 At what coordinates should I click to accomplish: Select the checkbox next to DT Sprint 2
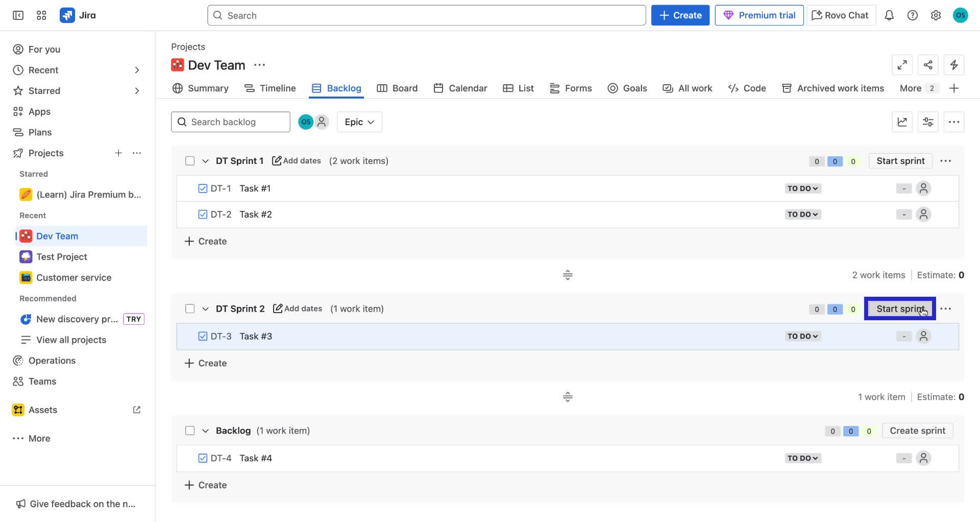[x=189, y=309]
